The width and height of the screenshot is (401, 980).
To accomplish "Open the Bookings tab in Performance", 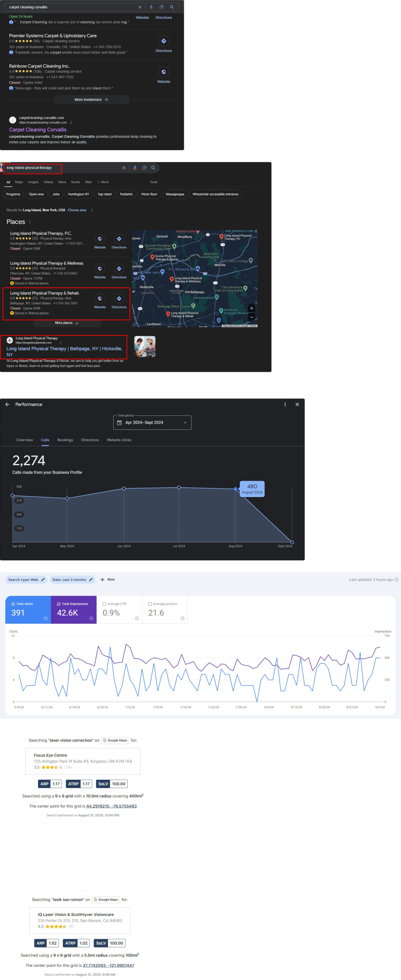I will click(x=65, y=440).
